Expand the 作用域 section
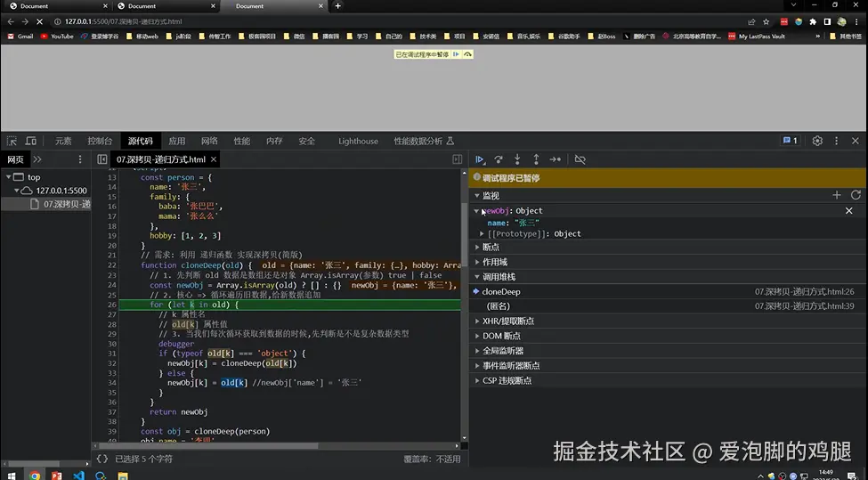 point(477,262)
